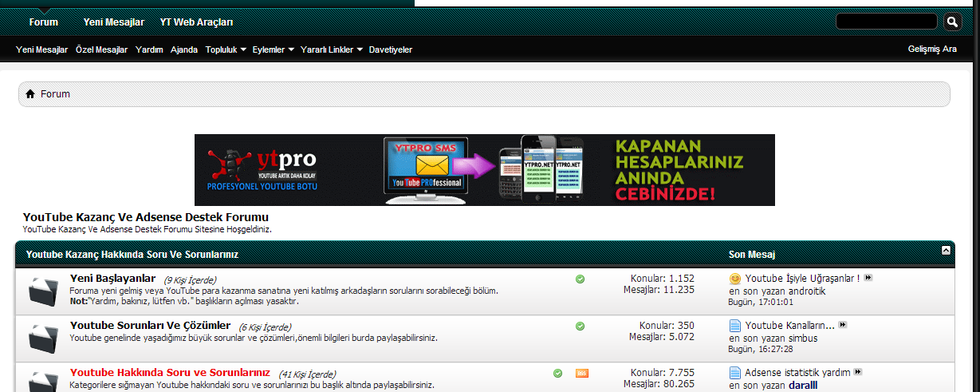Viewport: 980px width, 392px height.
Task: Click folder icon for Yeni Başlayanlar forum
Action: [x=43, y=291]
